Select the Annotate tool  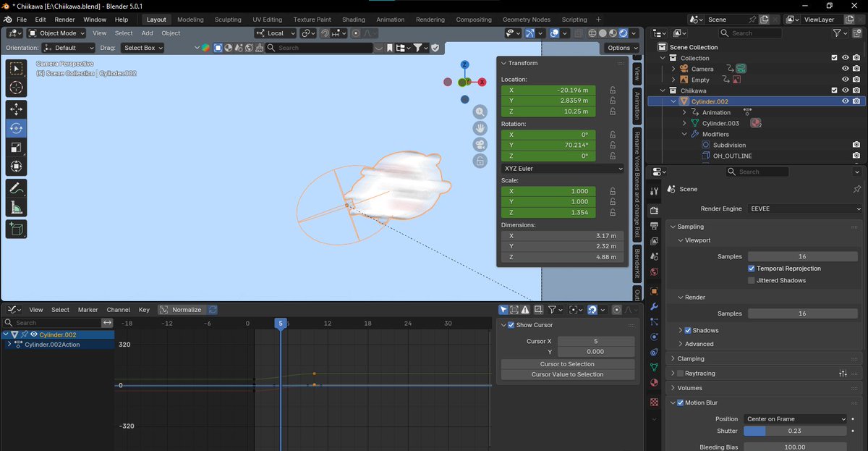pos(16,187)
